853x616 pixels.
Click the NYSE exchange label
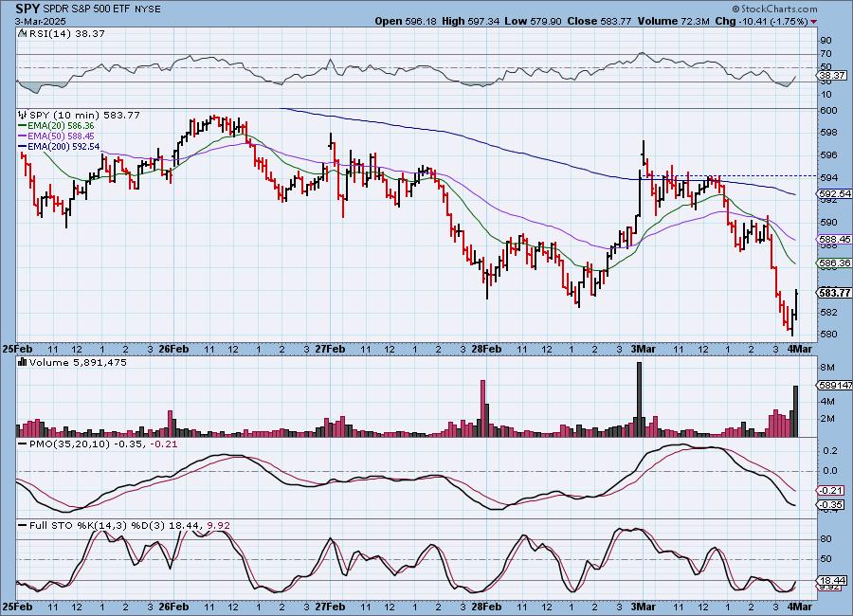click(146, 9)
